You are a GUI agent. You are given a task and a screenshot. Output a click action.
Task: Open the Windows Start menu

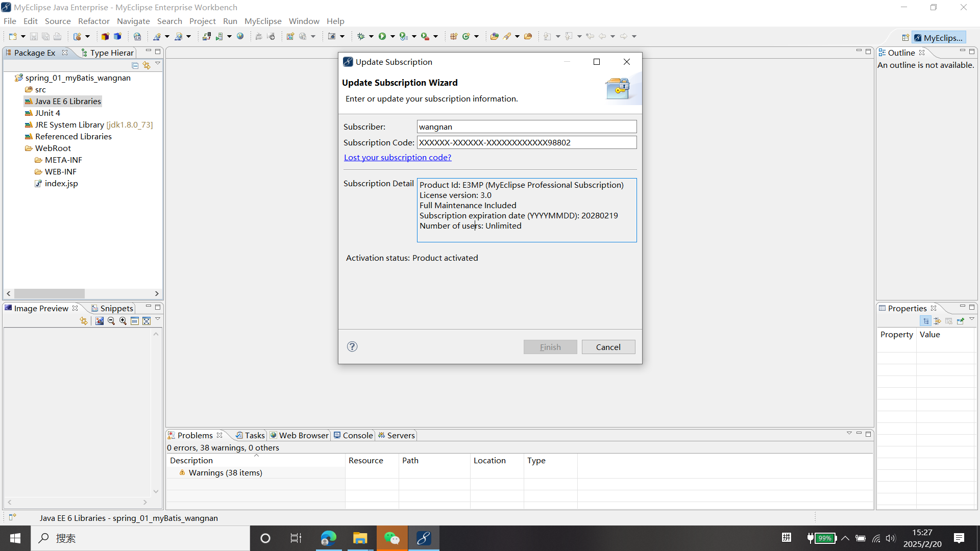tap(15, 538)
